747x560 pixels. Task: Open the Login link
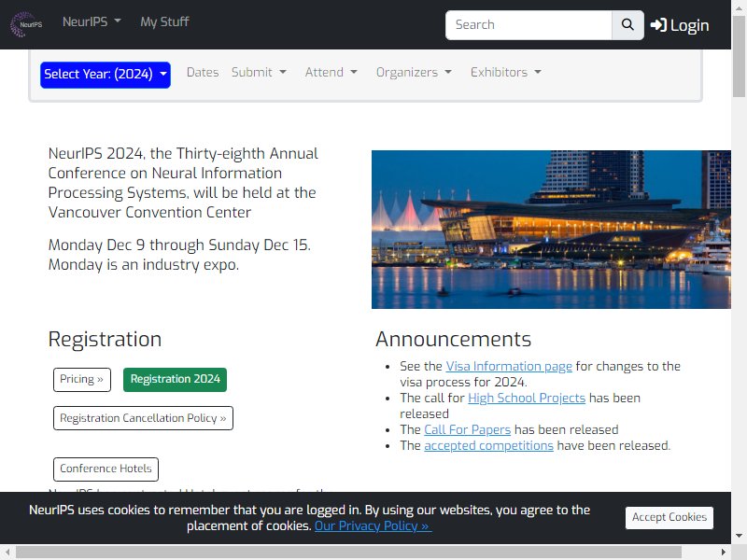tap(680, 25)
